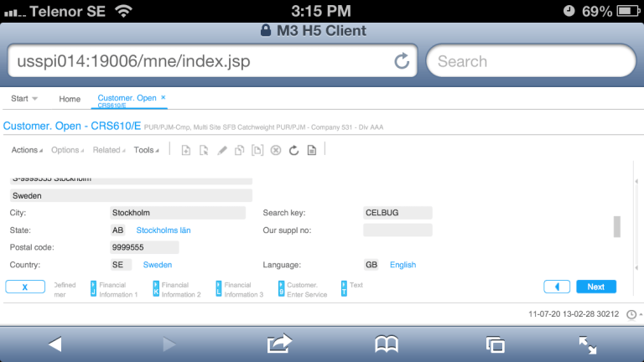Click the State field containing AB
Image resolution: width=644 pixels, height=362 pixels.
coord(117,230)
